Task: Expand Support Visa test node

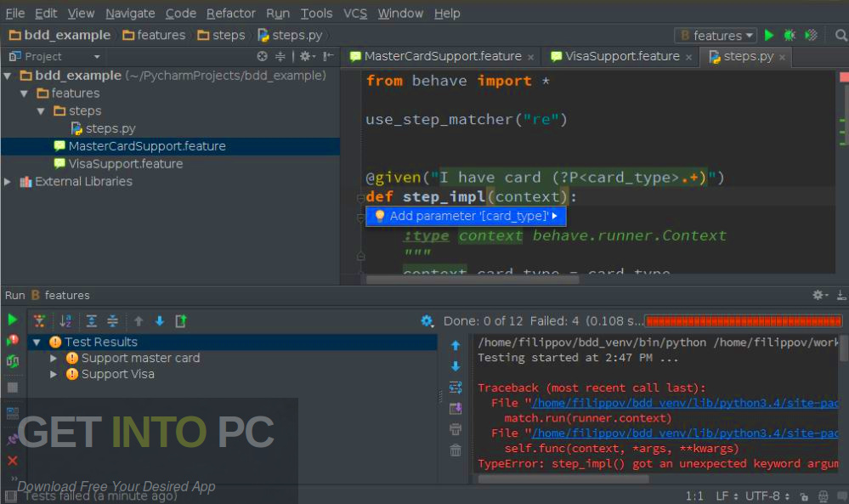Action: tap(54, 375)
